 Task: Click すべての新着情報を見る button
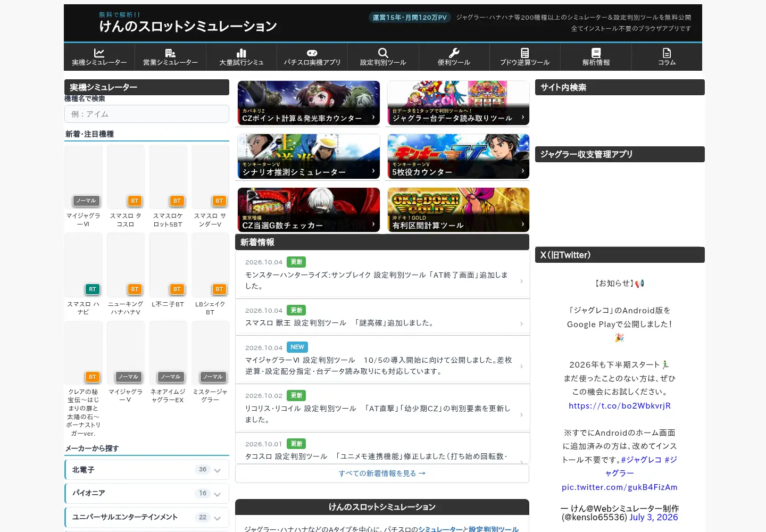pyautogui.click(x=382, y=473)
